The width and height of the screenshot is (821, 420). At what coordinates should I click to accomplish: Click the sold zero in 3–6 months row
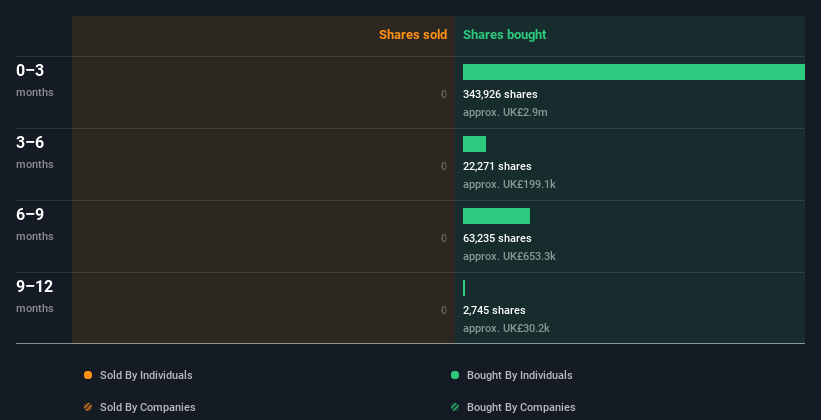(444, 166)
